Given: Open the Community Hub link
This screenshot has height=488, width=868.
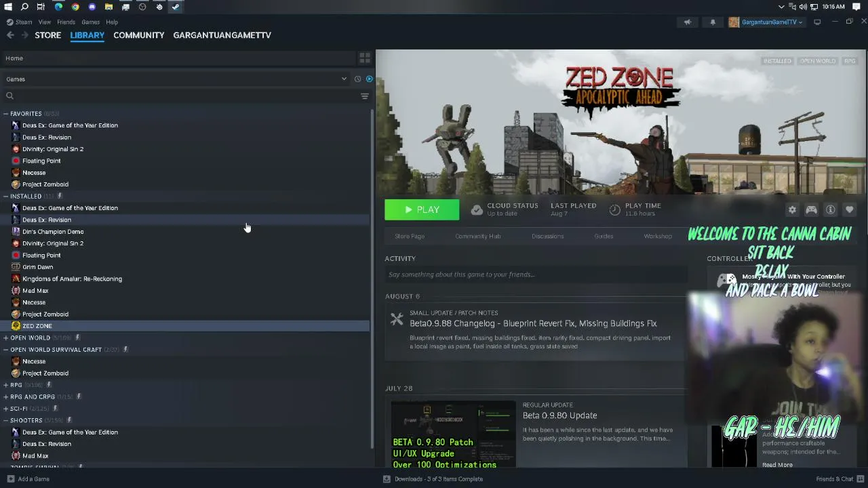Looking at the screenshot, I should [x=478, y=237].
